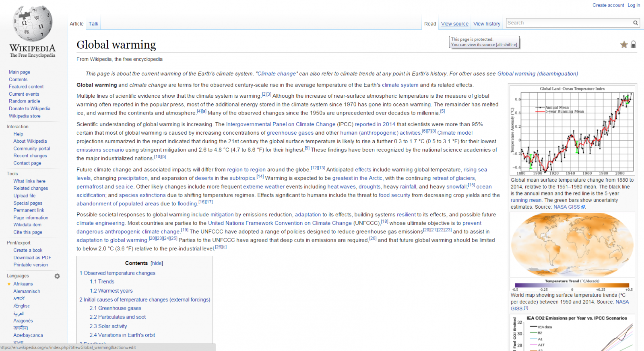The image size is (644, 351).
Task: Open the Contact page link
Action: click(x=27, y=163)
